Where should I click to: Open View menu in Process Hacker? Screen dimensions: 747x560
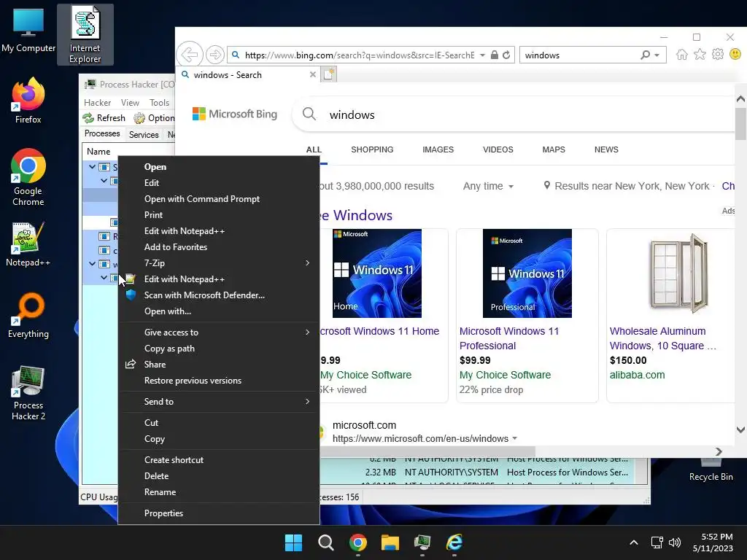[x=130, y=102]
